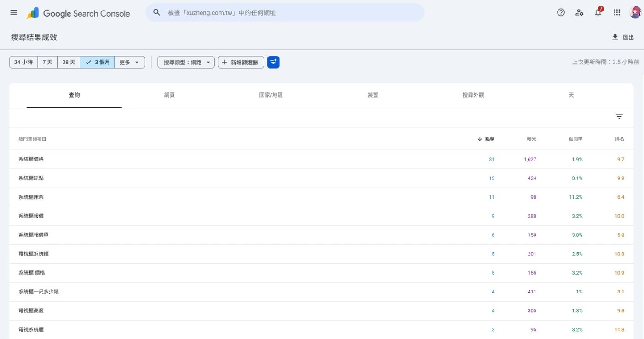Sort by the 曝光 column header
Screen dimensions: 644x339
pos(532,139)
